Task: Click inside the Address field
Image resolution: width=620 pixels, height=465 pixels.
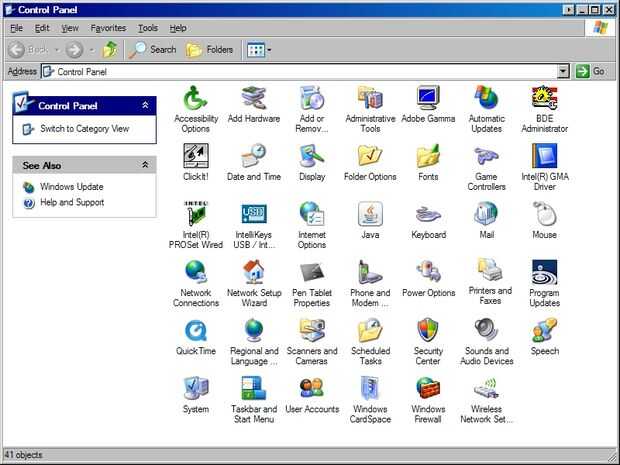Action: (304, 72)
